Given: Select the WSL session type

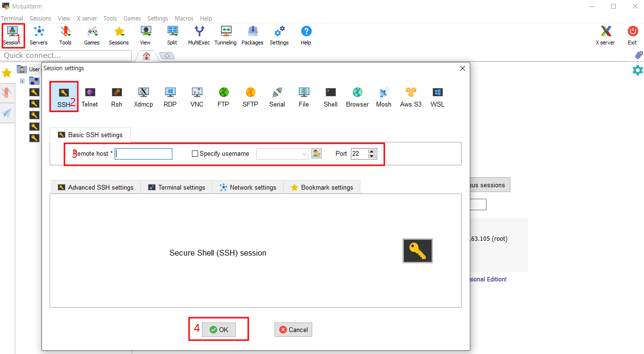Looking at the screenshot, I should tap(437, 97).
